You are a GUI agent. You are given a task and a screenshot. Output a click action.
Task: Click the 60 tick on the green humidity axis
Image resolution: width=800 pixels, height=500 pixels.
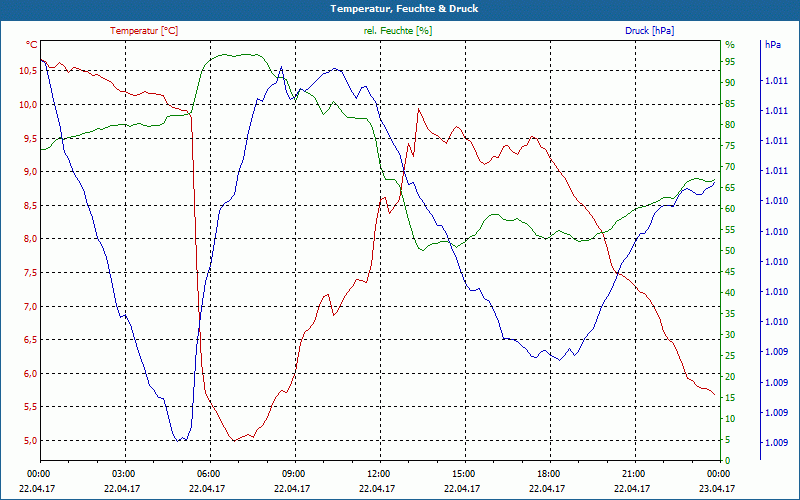coord(730,209)
